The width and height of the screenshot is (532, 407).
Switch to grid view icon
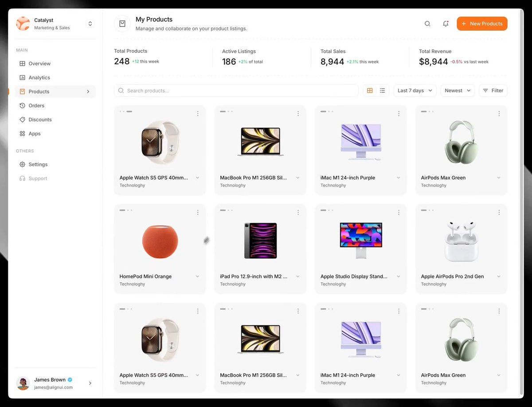coord(370,91)
